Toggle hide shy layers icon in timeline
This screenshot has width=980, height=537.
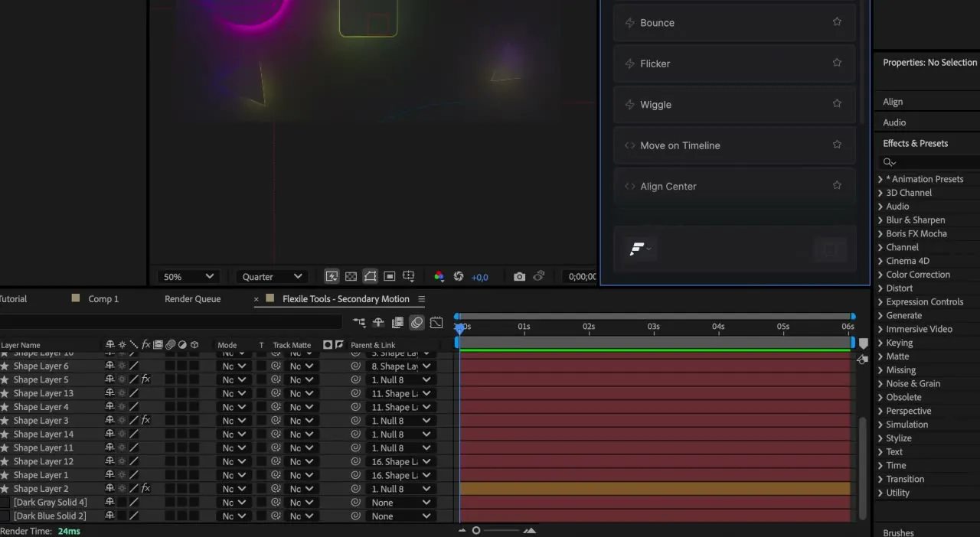click(378, 323)
